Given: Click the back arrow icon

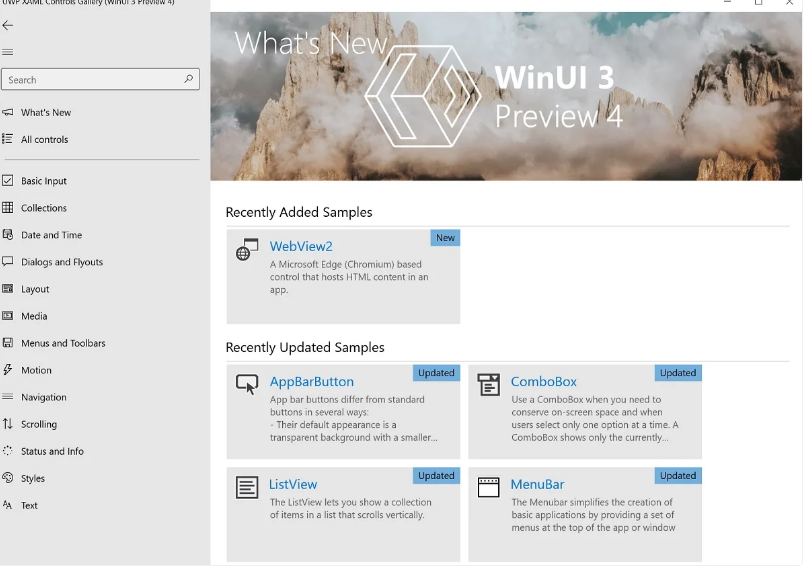Looking at the screenshot, I should point(8,26).
